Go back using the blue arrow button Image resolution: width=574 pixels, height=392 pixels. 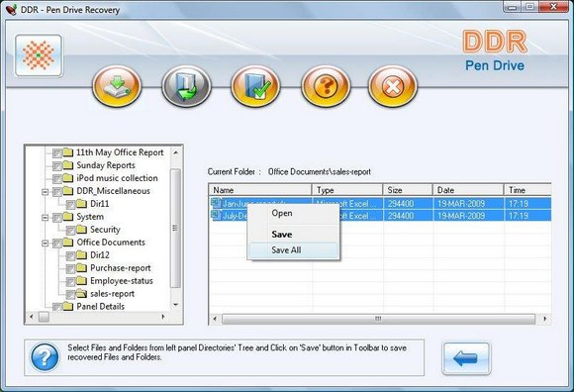[x=466, y=358]
